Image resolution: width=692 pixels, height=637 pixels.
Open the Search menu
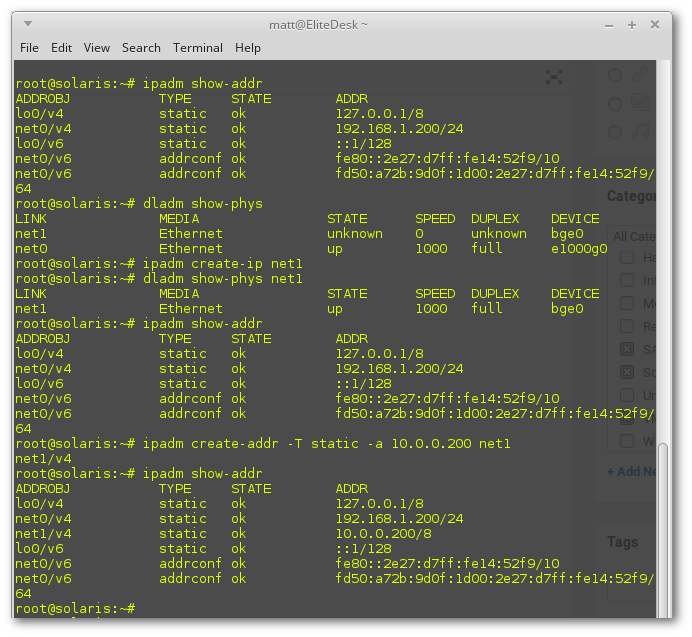tap(141, 47)
